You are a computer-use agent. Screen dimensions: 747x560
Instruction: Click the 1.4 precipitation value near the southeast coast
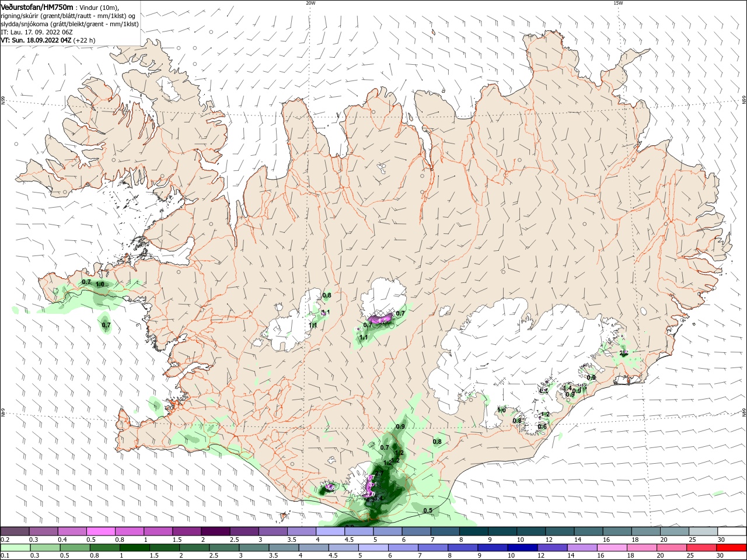(567, 388)
